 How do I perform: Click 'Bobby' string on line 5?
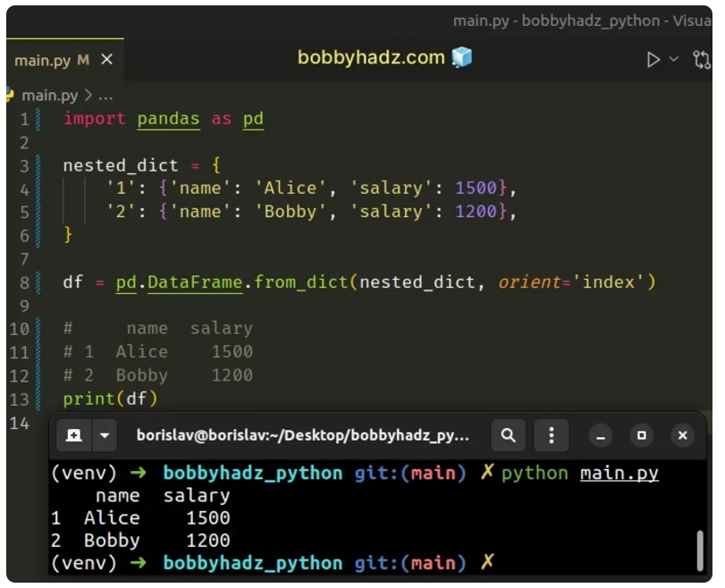291,212
